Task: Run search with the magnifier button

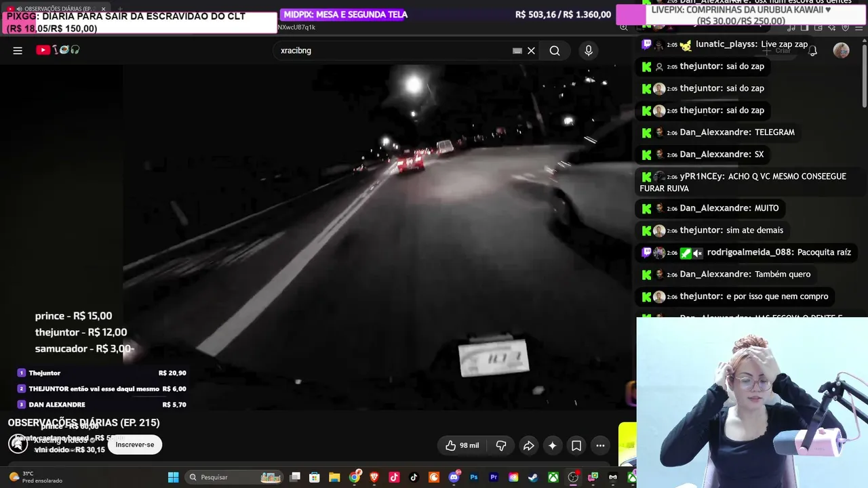Action: click(555, 51)
